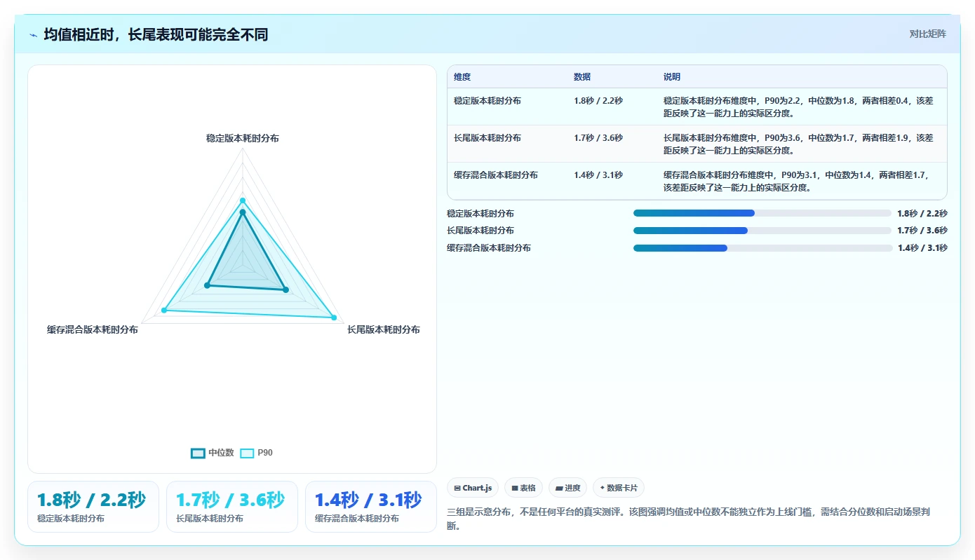Click table cell 1.4秒 / 3.1秒
The image size is (975, 560).
coord(598,175)
